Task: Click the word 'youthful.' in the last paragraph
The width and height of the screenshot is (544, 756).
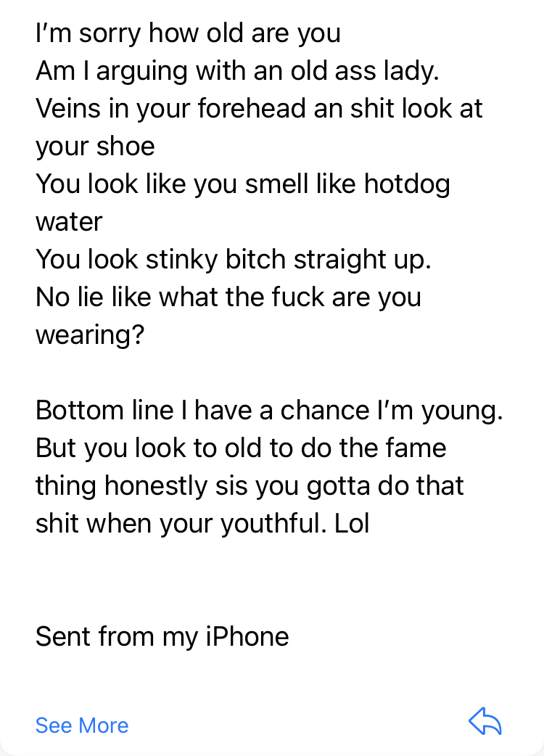Action: tap(273, 524)
